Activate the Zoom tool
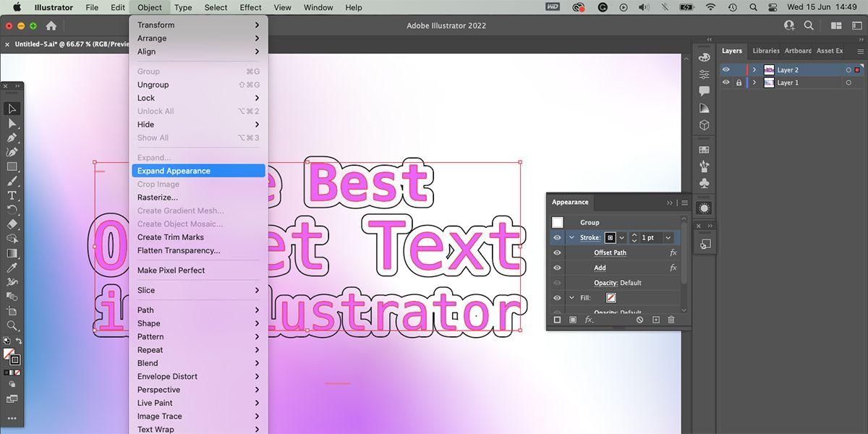This screenshot has height=434, width=868. (x=12, y=325)
